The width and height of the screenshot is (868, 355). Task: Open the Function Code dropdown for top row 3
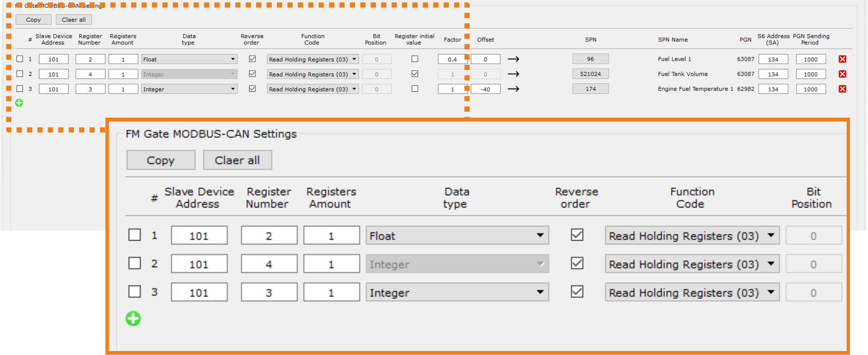[x=313, y=89]
